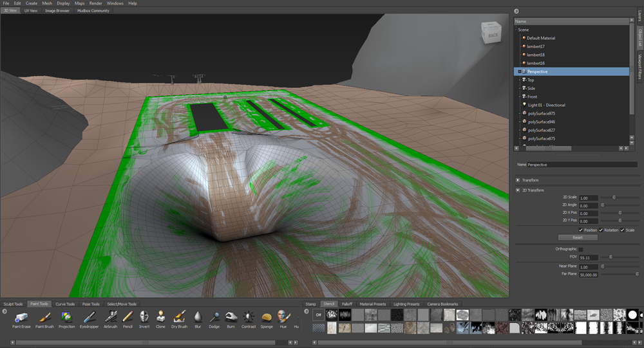Expand the Front camera node
The width and height of the screenshot is (644, 348).
point(520,96)
